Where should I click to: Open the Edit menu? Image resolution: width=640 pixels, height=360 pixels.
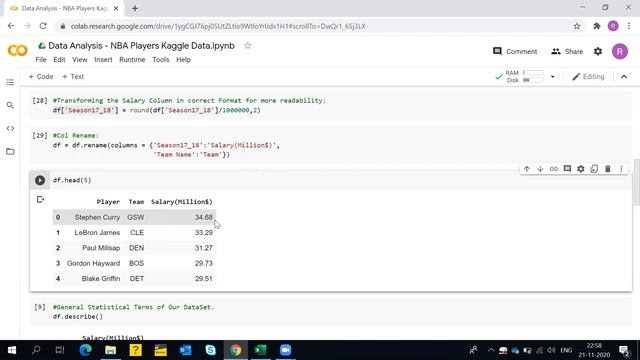point(59,60)
